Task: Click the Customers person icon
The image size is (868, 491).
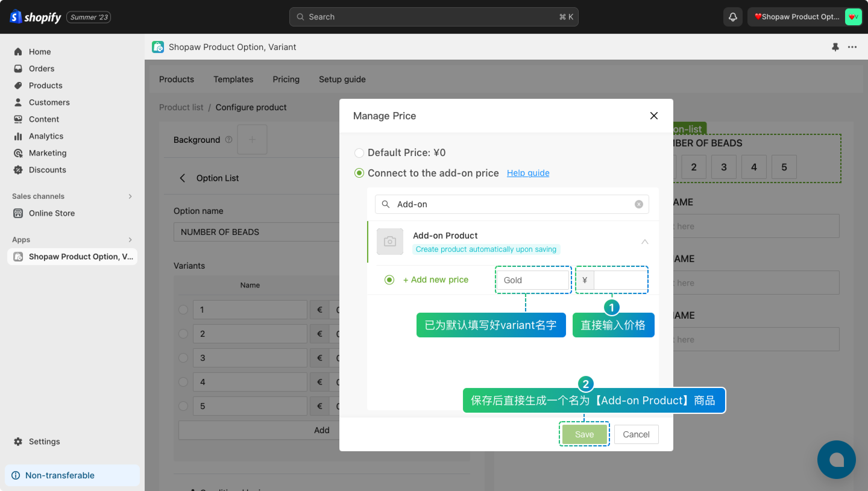Action: click(x=18, y=102)
